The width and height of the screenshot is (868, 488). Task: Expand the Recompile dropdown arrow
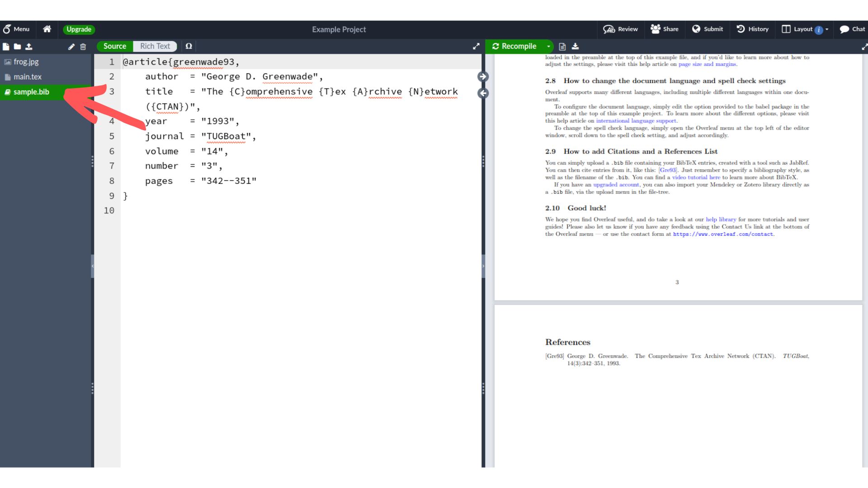tap(548, 46)
